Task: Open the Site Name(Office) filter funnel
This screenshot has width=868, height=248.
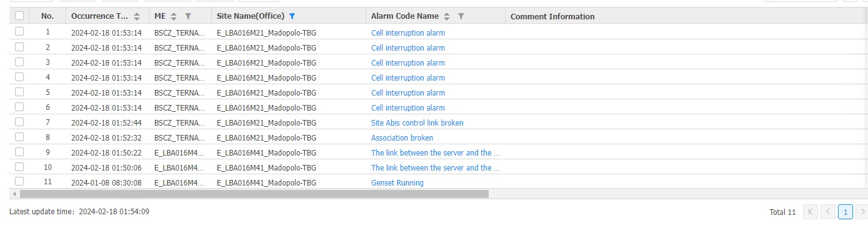Action: click(292, 16)
